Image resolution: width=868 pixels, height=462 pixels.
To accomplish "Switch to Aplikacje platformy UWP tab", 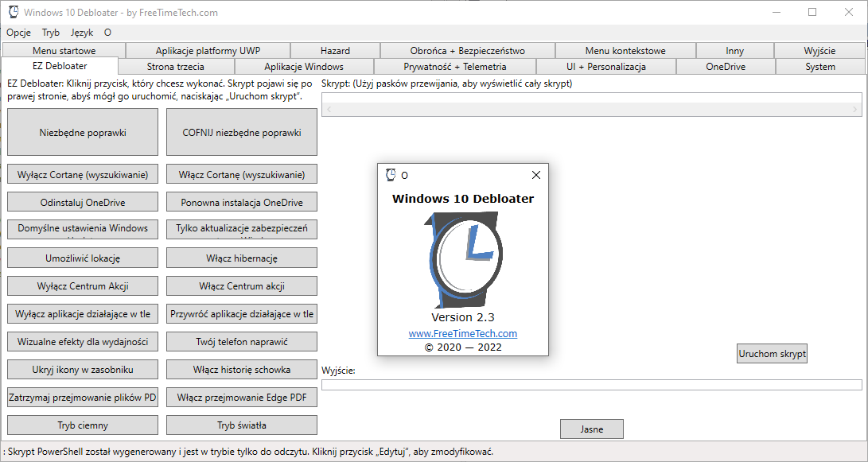I will pos(208,50).
